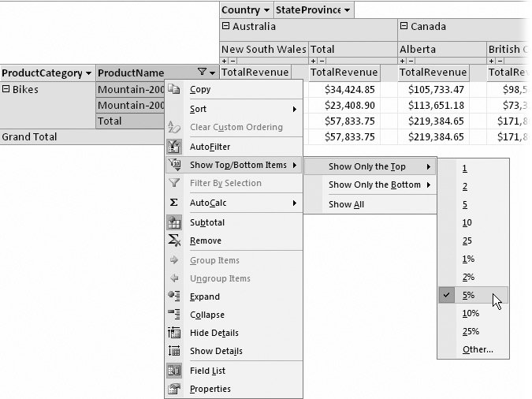This screenshot has width=532, height=399.
Task: Click the Expand plus icon in menu
Action: tap(174, 296)
